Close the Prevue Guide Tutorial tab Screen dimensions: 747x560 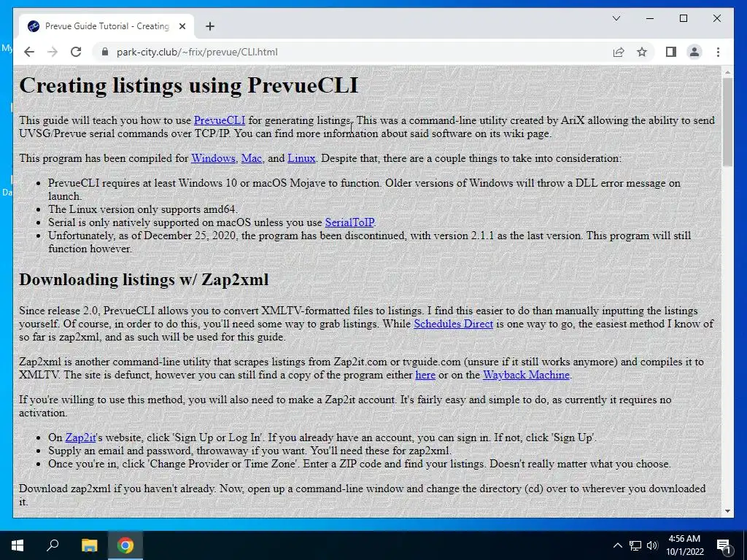pos(182,26)
